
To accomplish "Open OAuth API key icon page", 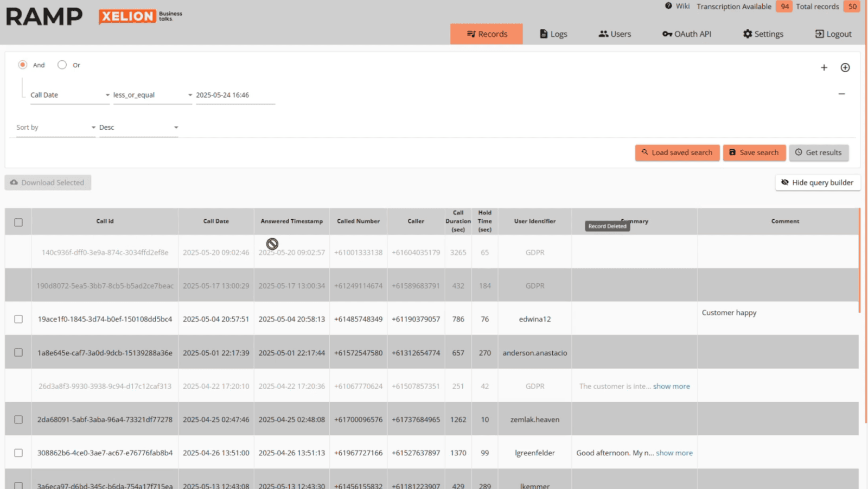I will click(x=667, y=34).
